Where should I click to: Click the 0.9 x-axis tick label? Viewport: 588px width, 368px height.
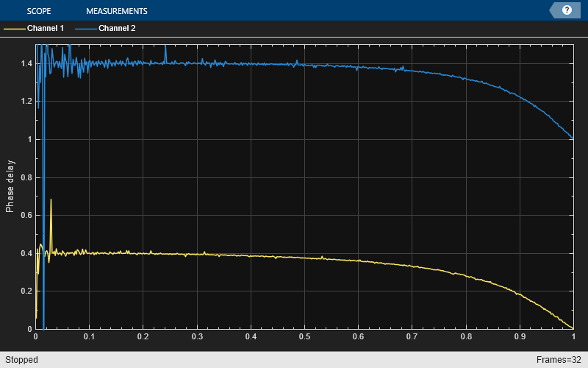[520, 336]
